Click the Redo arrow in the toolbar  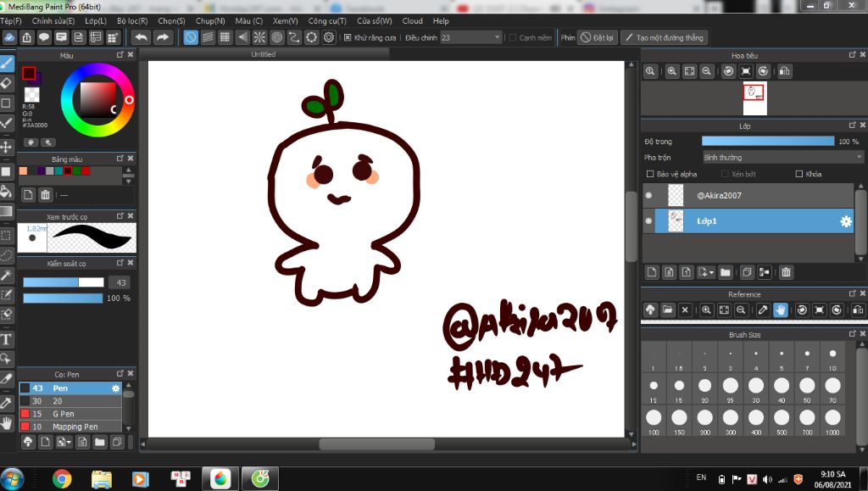tap(163, 37)
